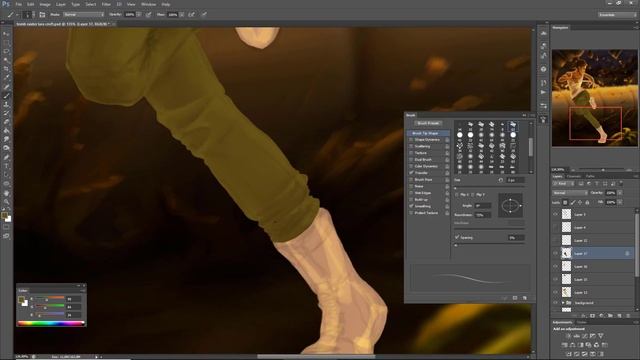
Task: Enable Texture checkbox in Brush panel
Action: pos(411,153)
